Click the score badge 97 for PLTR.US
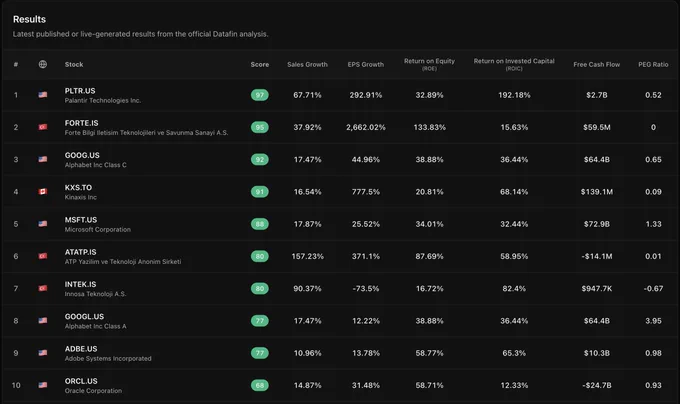This screenshot has width=680, height=404. tap(260, 95)
